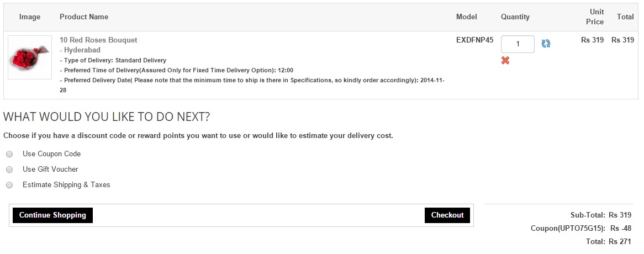Select the 'Use Coupon Code' radio button
The image size is (644, 254).
[x=9, y=154]
